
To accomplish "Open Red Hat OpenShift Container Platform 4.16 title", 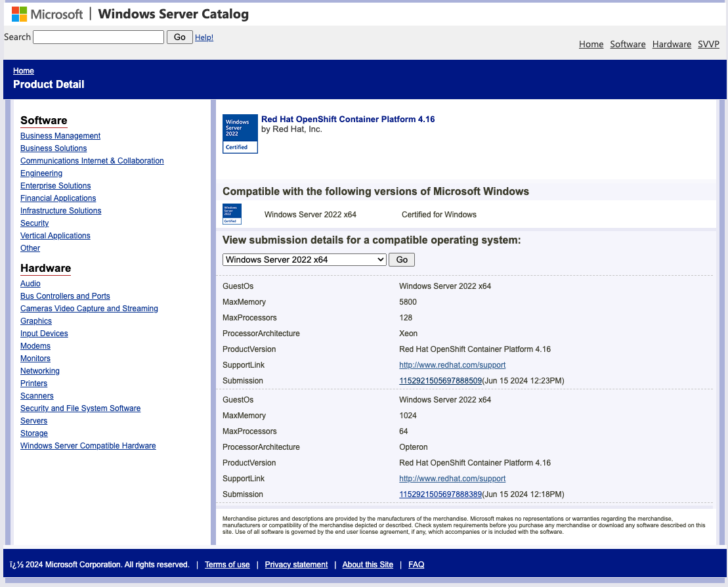I will click(348, 120).
